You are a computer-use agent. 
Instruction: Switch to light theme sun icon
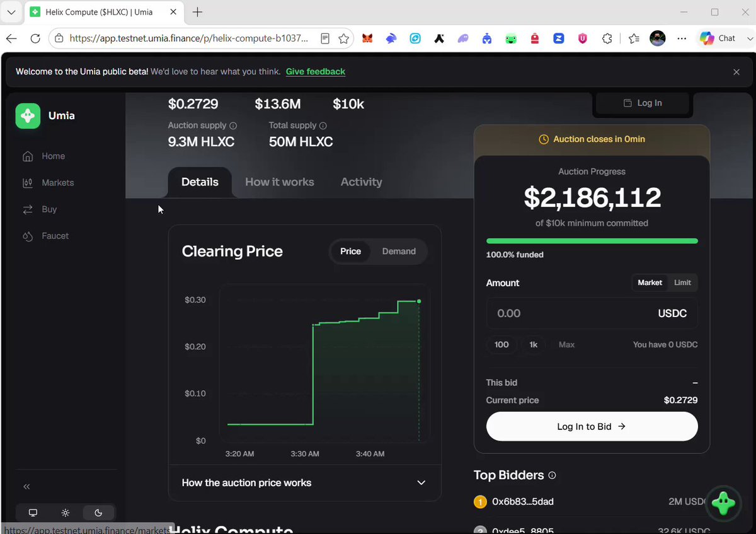click(x=66, y=513)
